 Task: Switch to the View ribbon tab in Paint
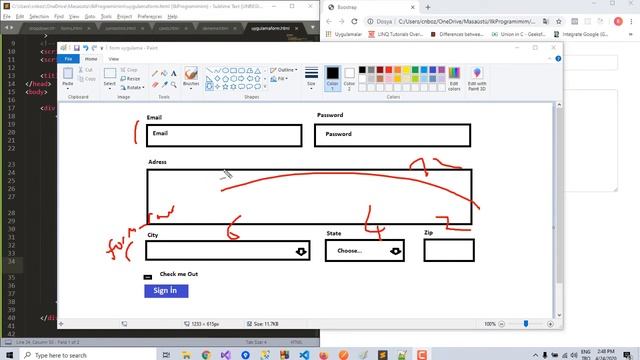click(113, 59)
